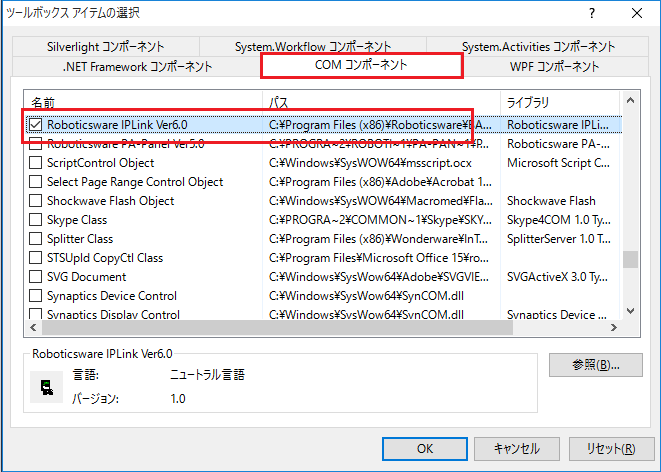Switch to the .NET Framework コンポーネント tab

(x=137, y=67)
